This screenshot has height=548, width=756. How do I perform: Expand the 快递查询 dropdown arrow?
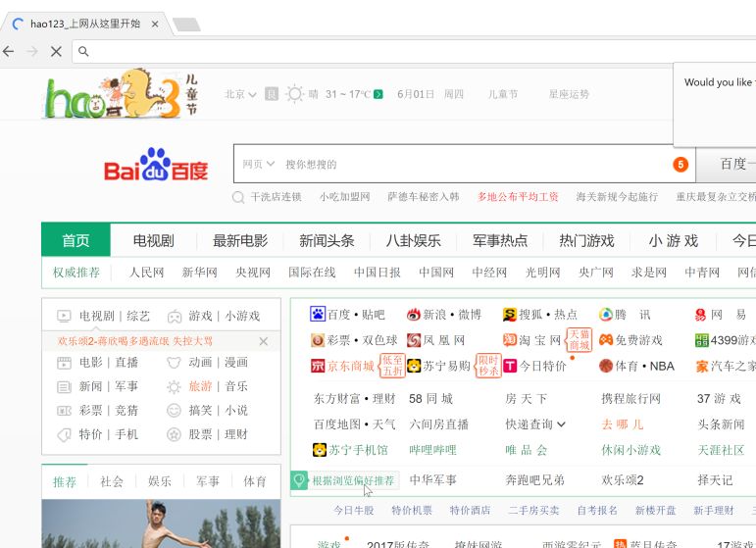[x=561, y=424]
